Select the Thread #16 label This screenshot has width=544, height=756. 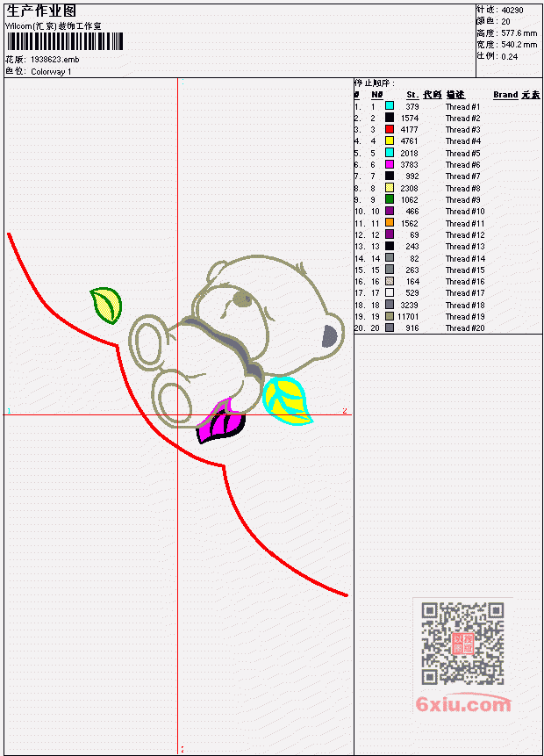tap(465, 282)
